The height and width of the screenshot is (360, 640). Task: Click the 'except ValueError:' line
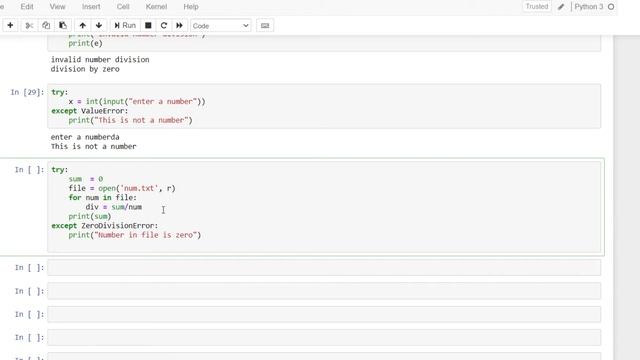click(90, 111)
